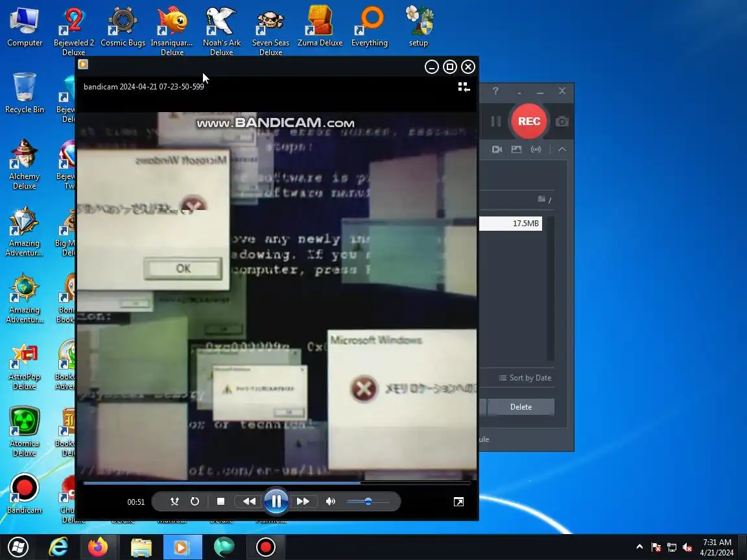
Task: Skip to previous track in Media Player
Action: 249,502
